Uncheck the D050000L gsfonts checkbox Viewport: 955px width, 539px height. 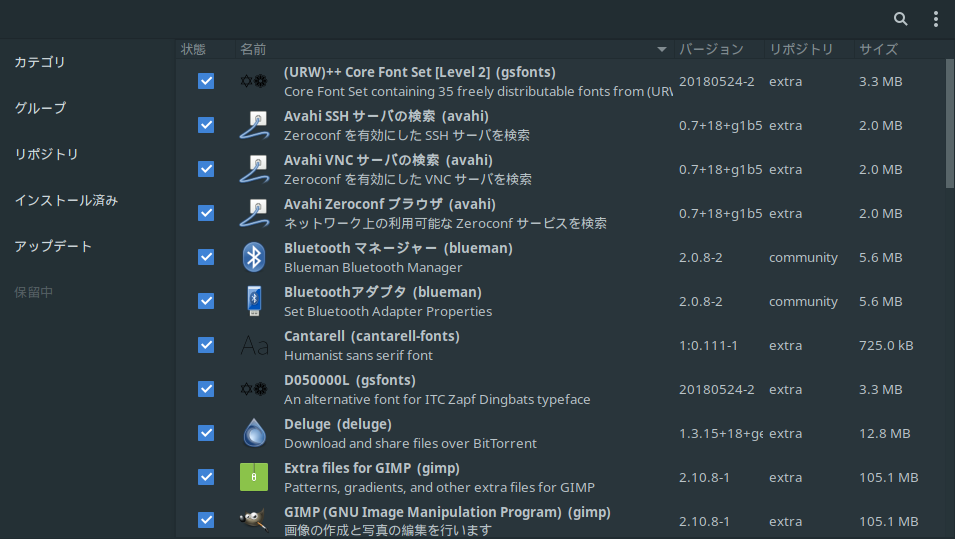[206, 389]
